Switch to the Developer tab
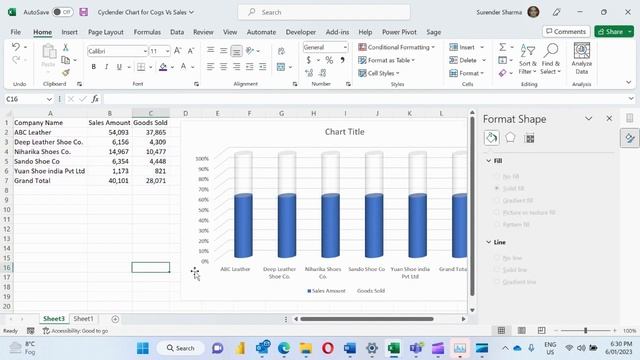Screen dimensions: 640x360 (x=300, y=32)
